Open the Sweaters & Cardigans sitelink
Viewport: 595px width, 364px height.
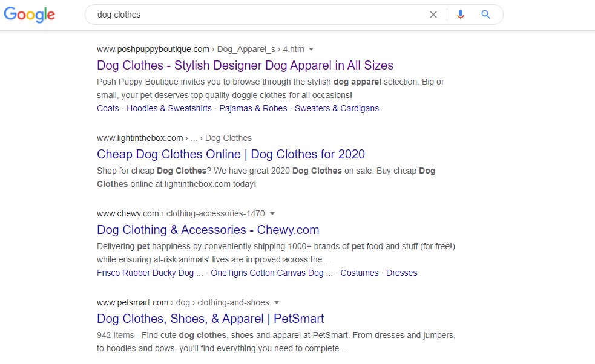pos(337,108)
